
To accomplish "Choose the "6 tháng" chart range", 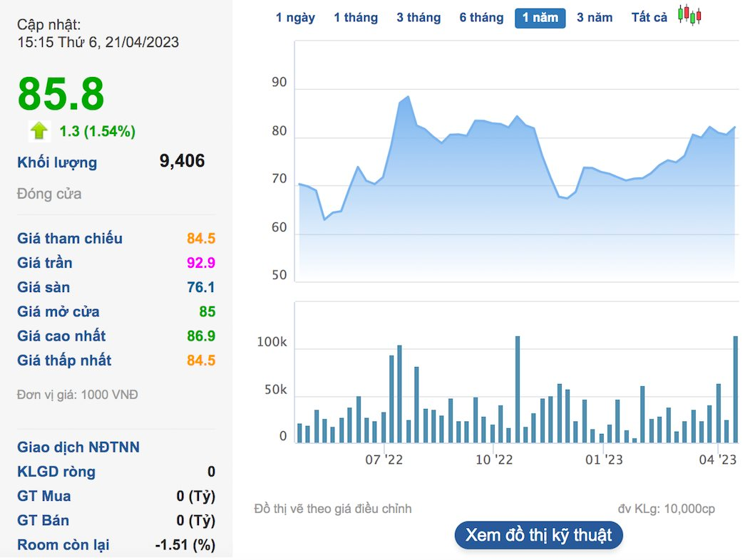I will pos(481,18).
